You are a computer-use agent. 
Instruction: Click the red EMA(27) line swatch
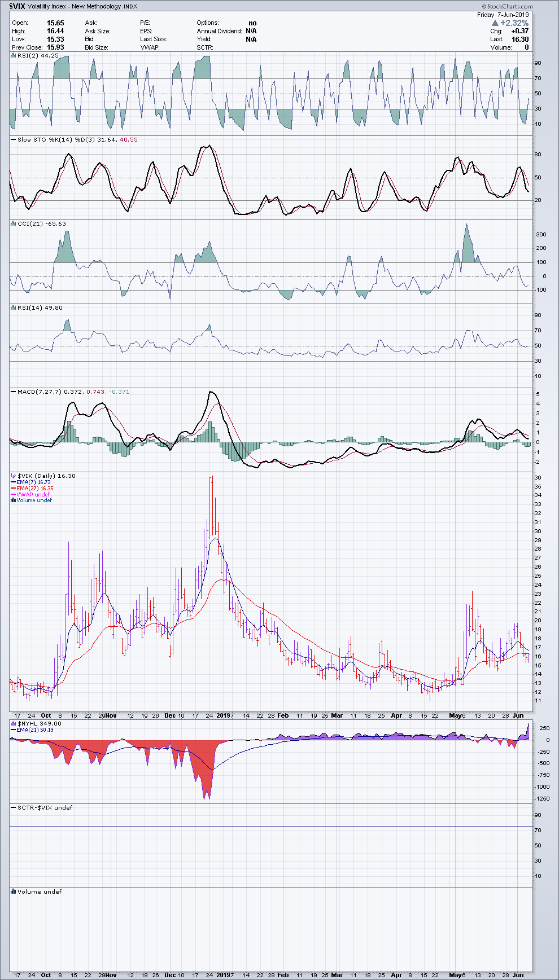pos(13,489)
